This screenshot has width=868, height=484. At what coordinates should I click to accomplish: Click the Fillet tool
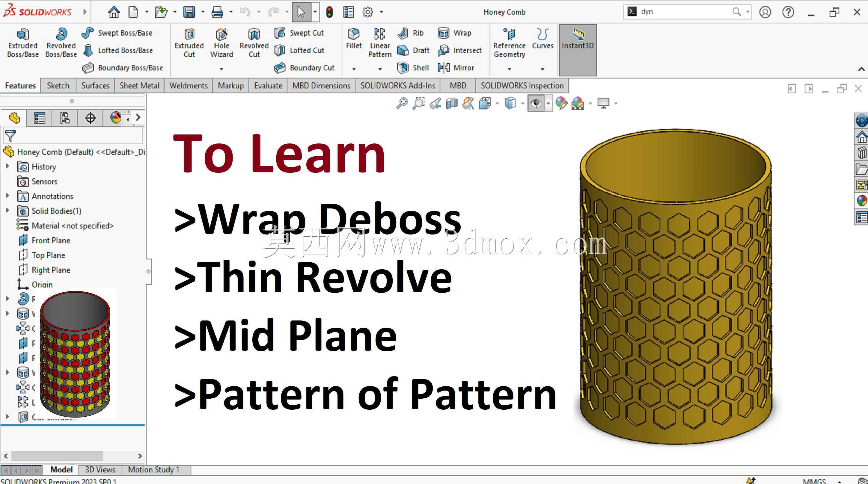click(353, 39)
